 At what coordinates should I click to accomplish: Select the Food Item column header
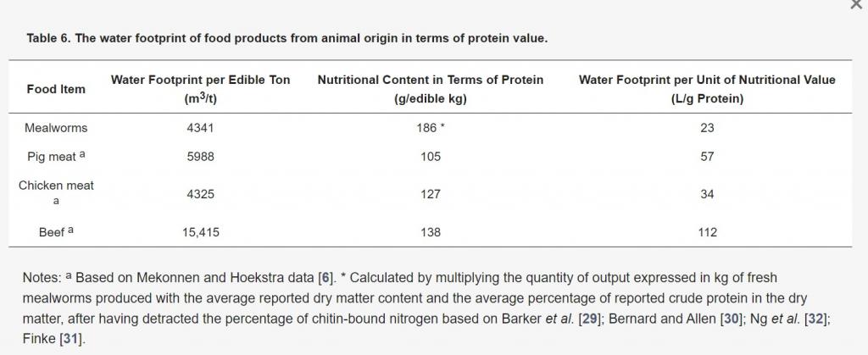pyautogui.click(x=56, y=89)
